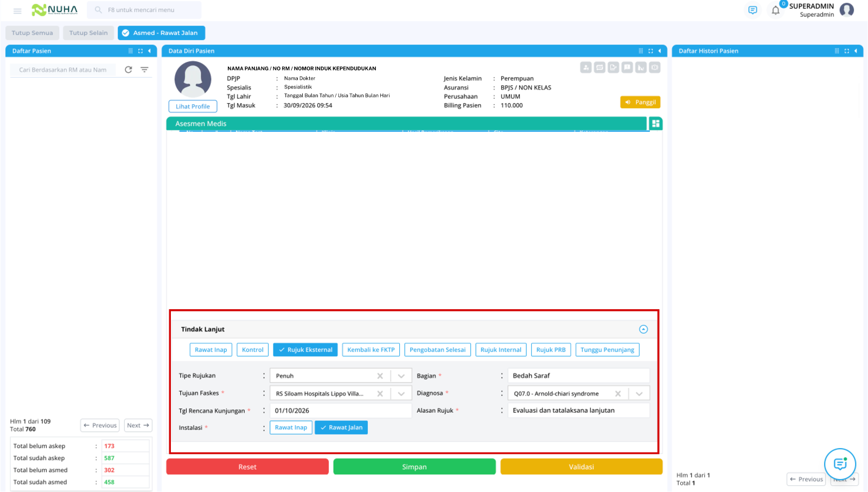This screenshot has width=868, height=492.
Task: Collapse the Tindak Lanjut section
Action: click(643, 329)
